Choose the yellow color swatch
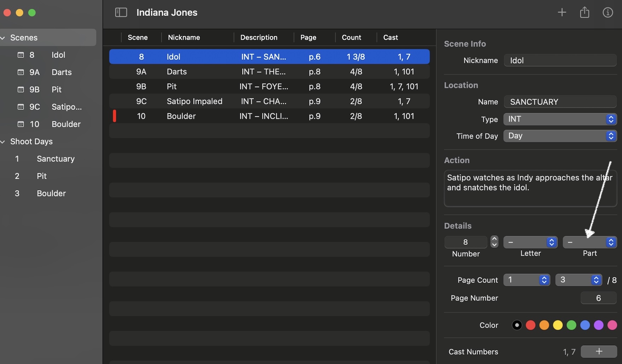This screenshot has height=364, width=622. tap(558, 325)
